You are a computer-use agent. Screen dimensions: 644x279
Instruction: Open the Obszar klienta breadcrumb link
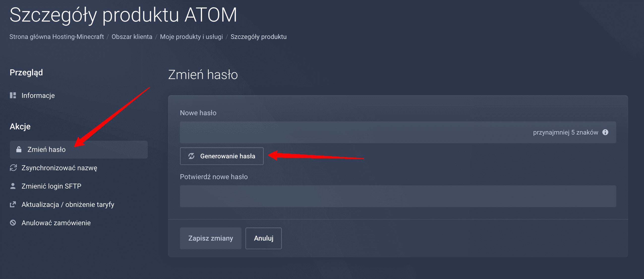coord(132,37)
